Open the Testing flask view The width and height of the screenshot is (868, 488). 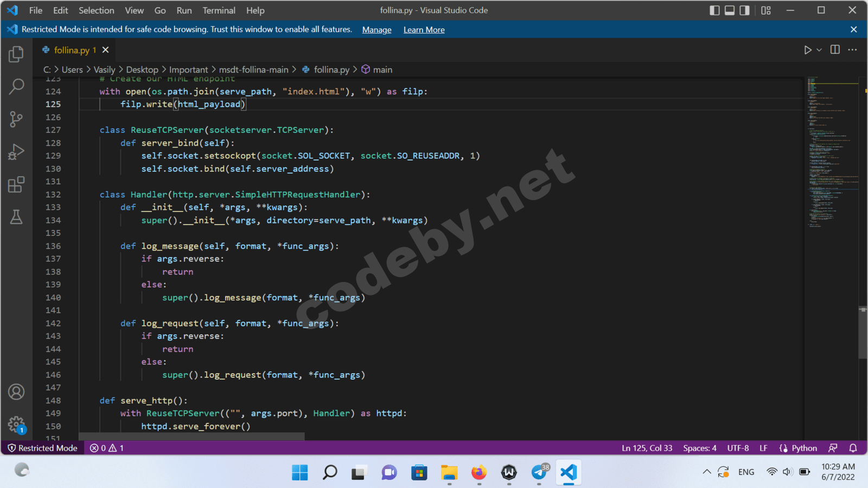point(16,217)
